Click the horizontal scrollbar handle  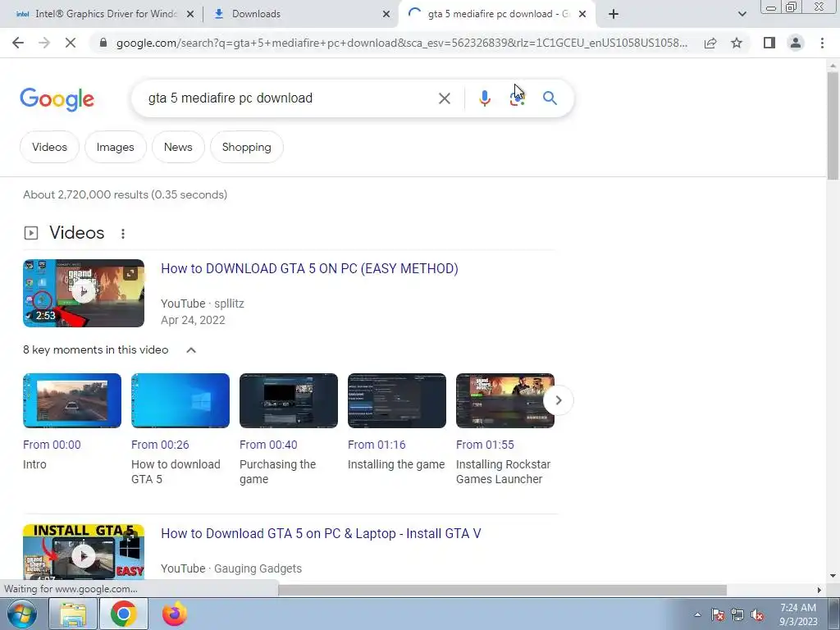tap(502, 590)
